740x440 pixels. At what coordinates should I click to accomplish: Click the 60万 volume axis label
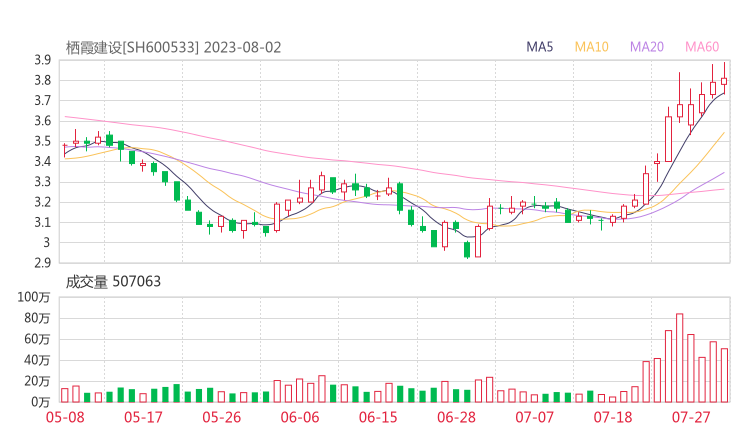37,339
